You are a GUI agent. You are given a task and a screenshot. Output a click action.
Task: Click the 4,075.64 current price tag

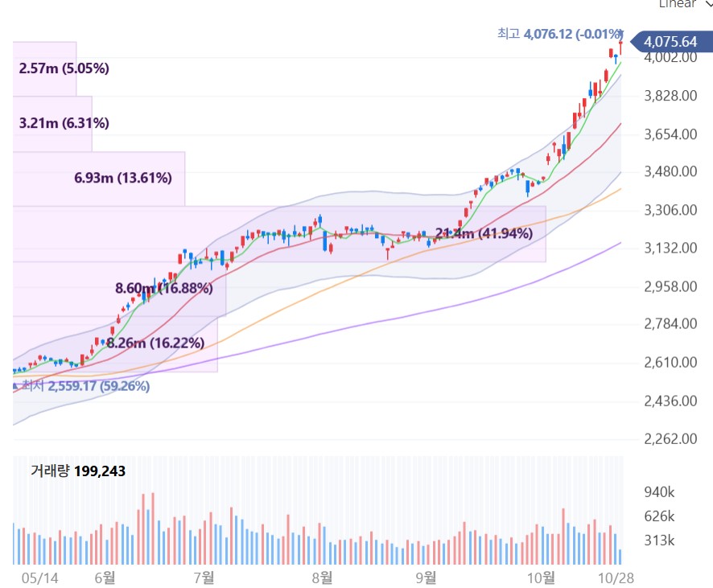point(670,41)
